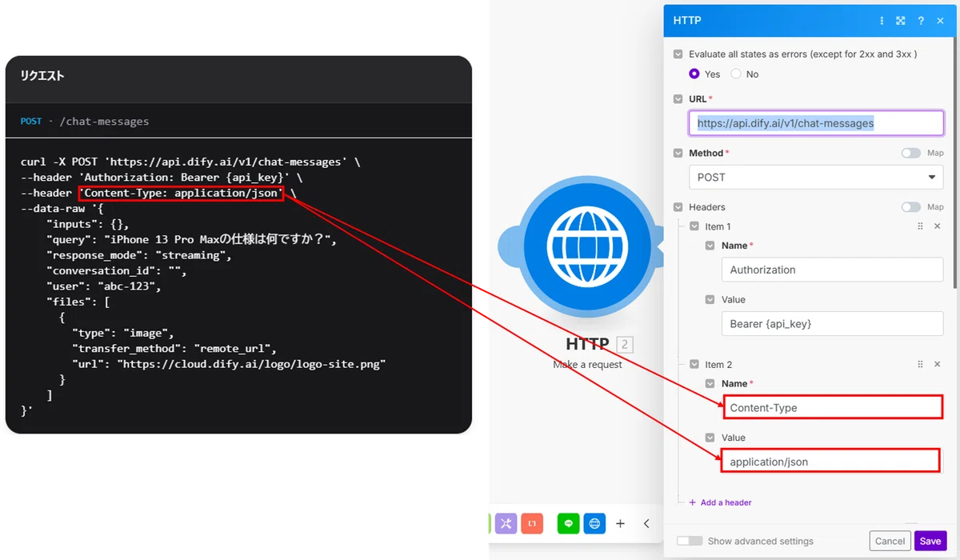This screenshot has width=960, height=560.
Task: Toggle the Map switch for Headers
Action: tap(910, 207)
